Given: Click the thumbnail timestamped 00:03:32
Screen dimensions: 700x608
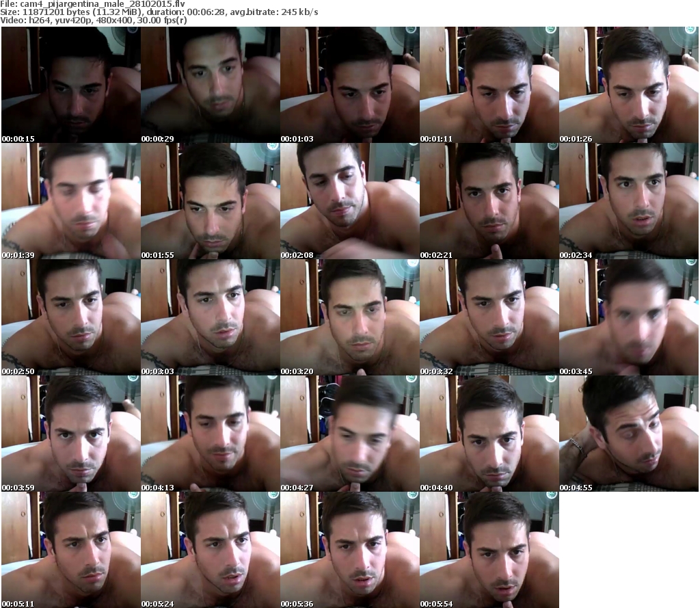Looking at the screenshot, I should (x=489, y=317).
